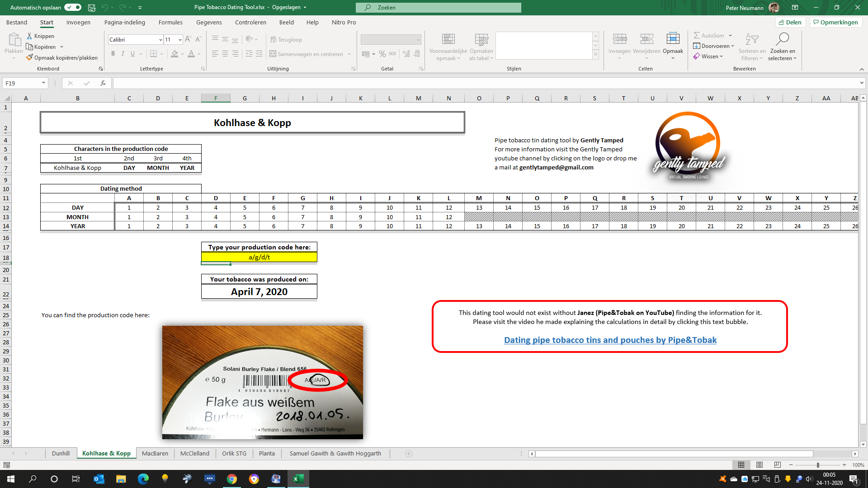Expand Doorvoeren fill dropdown
The image size is (868, 488).
pos(732,46)
